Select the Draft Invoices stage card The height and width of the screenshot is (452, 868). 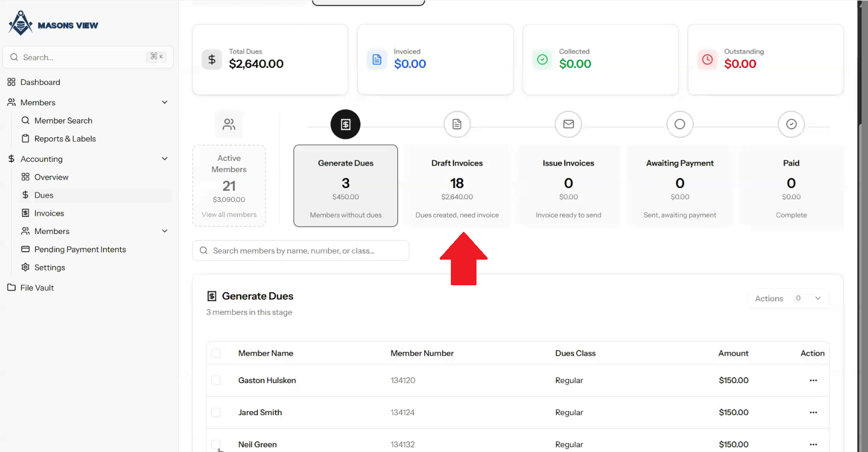(x=457, y=186)
